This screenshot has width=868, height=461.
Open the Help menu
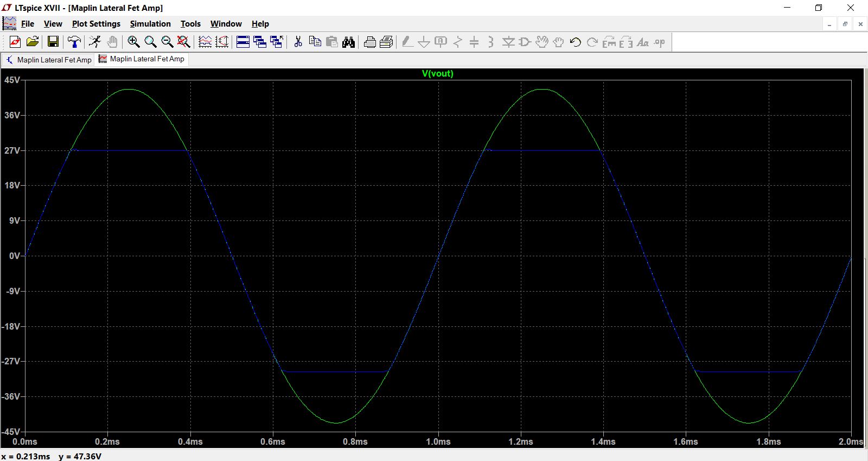point(260,24)
